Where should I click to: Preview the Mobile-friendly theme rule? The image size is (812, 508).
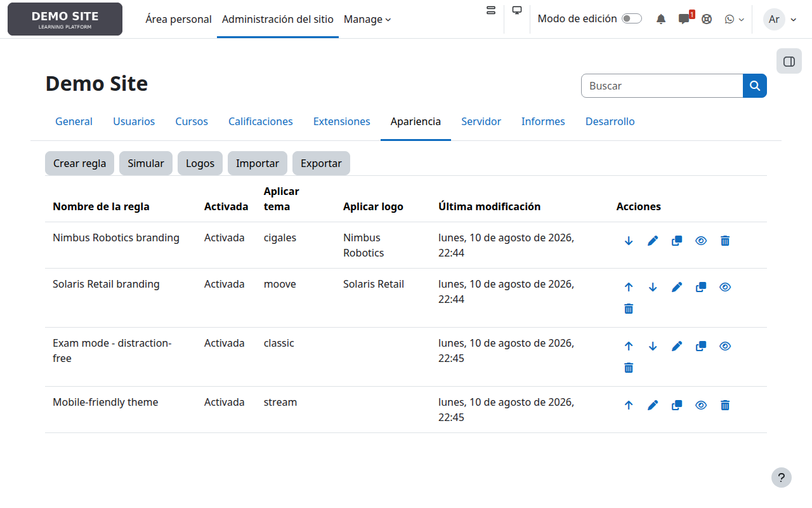point(701,405)
